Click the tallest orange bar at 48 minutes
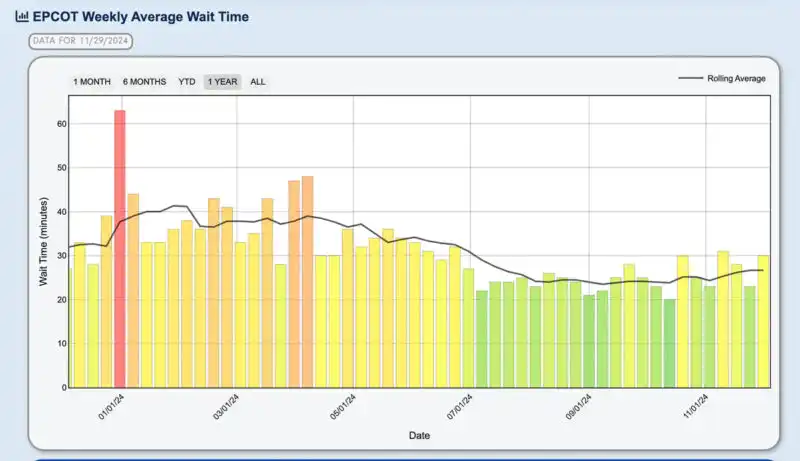The image size is (800, 461). point(308,281)
